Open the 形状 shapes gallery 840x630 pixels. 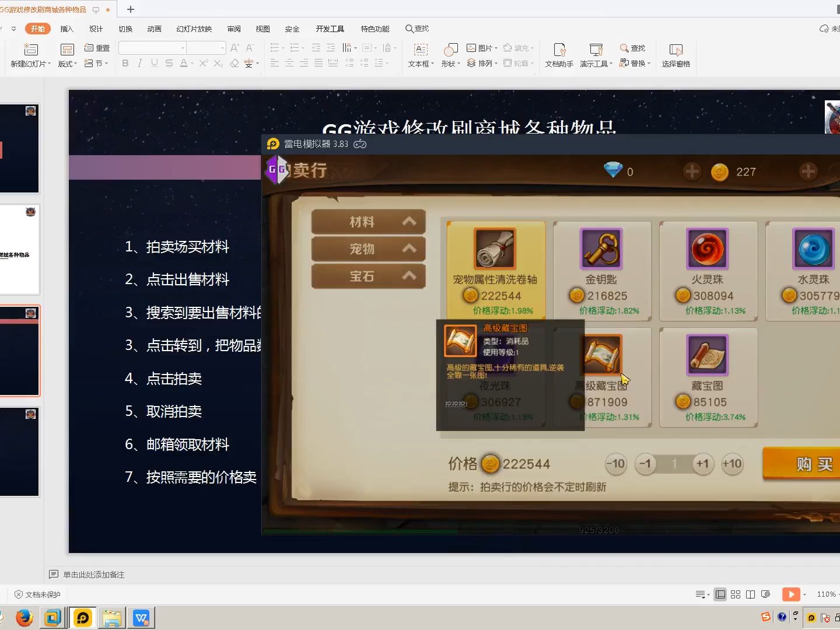(x=450, y=55)
